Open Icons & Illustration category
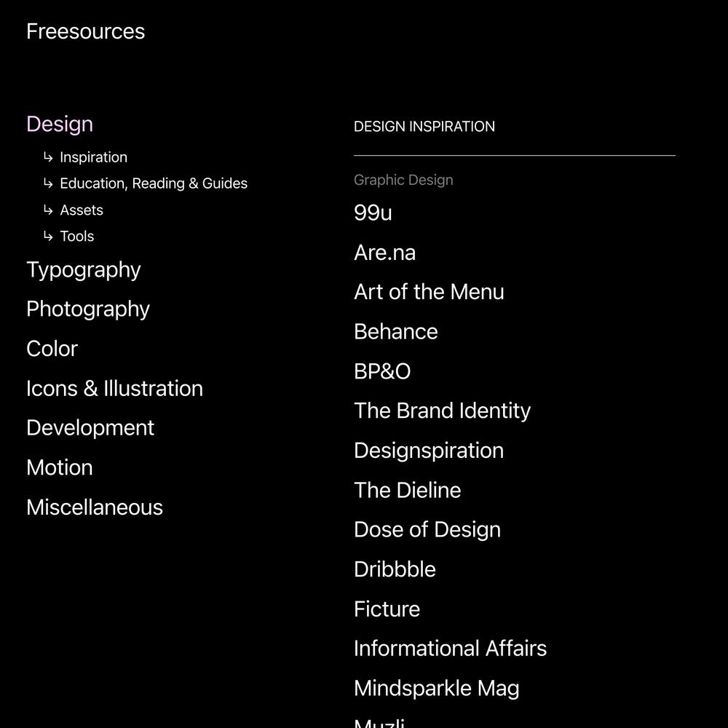This screenshot has width=728, height=728. click(x=115, y=389)
